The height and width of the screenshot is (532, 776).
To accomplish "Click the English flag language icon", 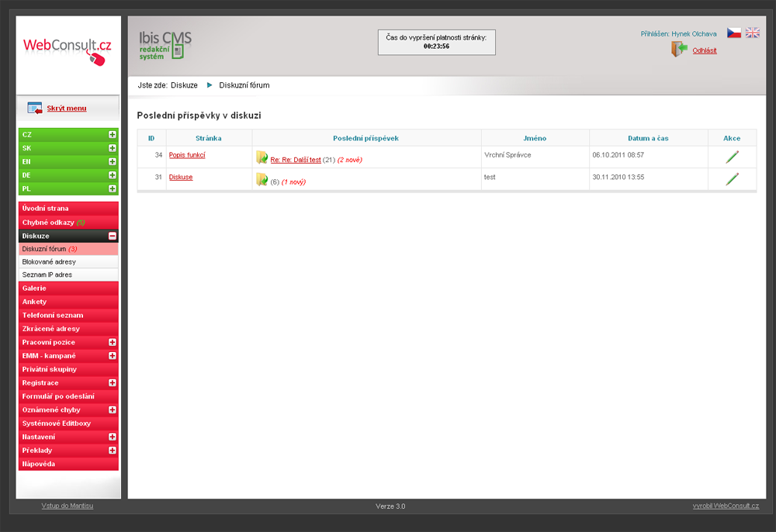I will pyautogui.click(x=752, y=33).
